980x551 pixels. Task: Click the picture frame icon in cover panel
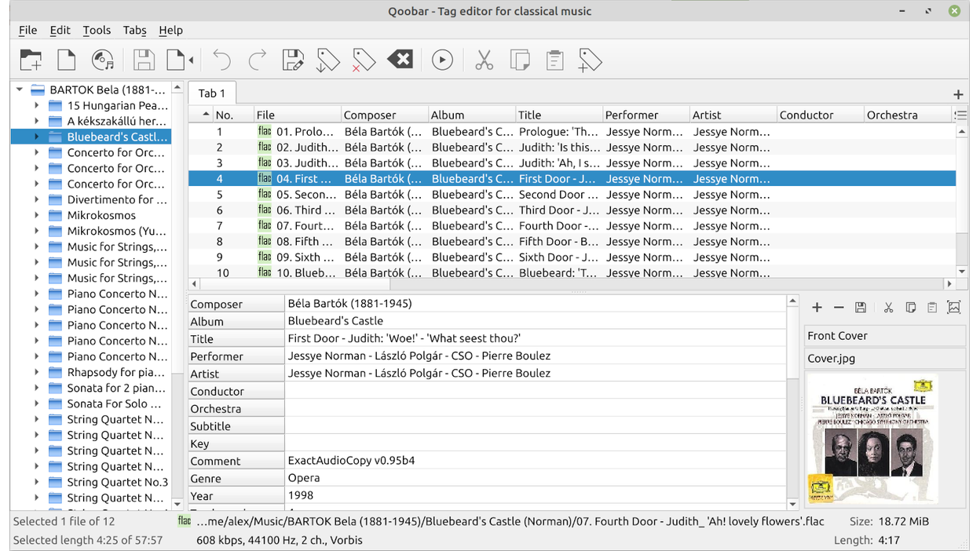coord(954,308)
